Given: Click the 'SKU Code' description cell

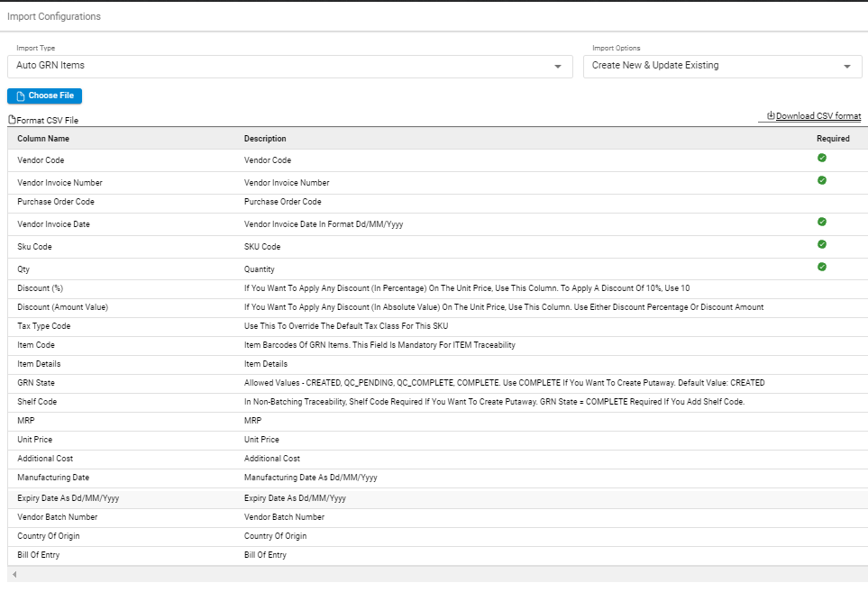Looking at the screenshot, I should coord(262,247).
